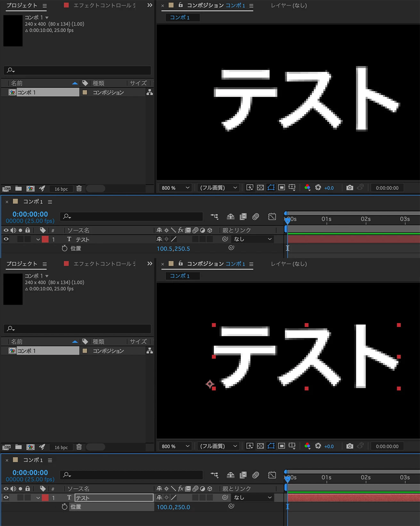This screenshot has height=526, width=420.
Task: Click trash icon in lower project panel
Action: tap(79, 447)
